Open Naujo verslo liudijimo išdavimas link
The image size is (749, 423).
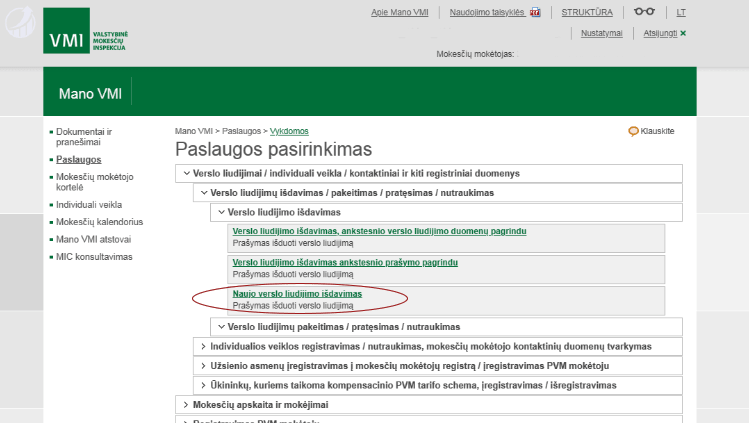click(297, 294)
